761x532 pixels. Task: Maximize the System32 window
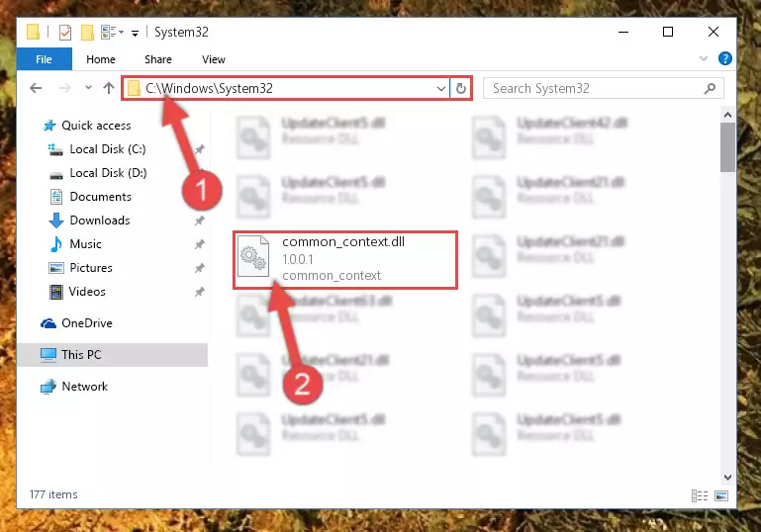(x=668, y=32)
